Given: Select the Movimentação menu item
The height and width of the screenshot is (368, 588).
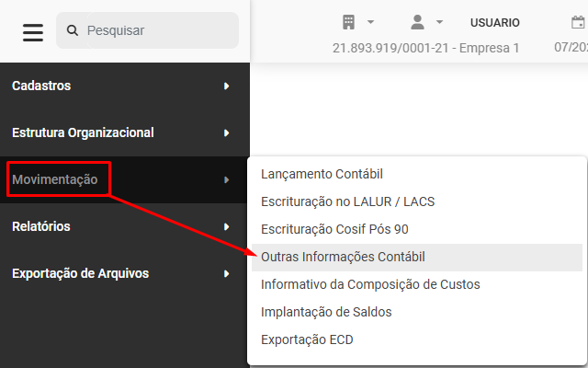Looking at the screenshot, I should 55,179.
